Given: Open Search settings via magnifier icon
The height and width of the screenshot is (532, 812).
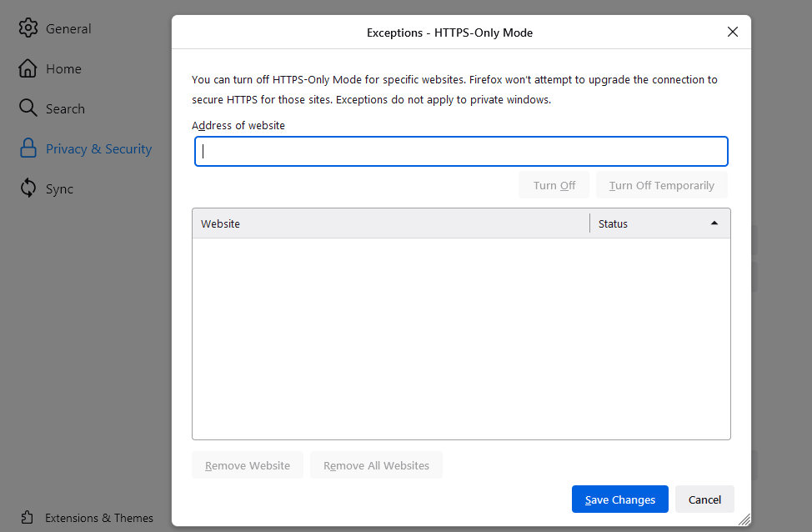Looking at the screenshot, I should [x=28, y=108].
